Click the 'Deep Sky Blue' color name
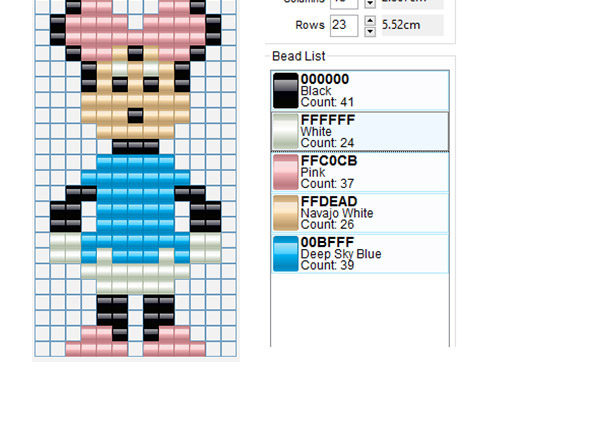This screenshot has height=440, width=600. (x=341, y=254)
